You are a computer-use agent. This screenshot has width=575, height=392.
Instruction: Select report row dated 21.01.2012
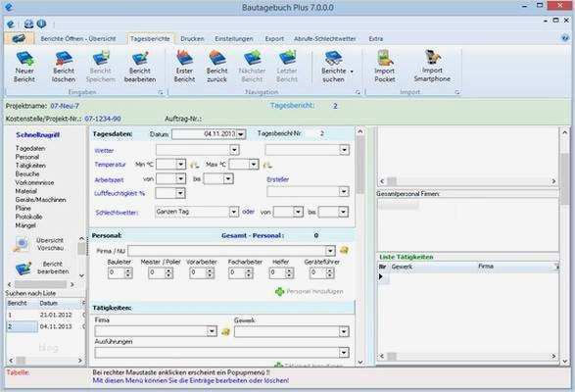click(x=45, y=315)
